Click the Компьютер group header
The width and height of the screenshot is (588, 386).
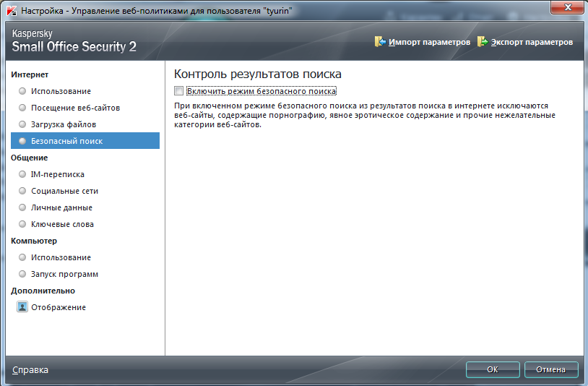[x=34, y=241]
